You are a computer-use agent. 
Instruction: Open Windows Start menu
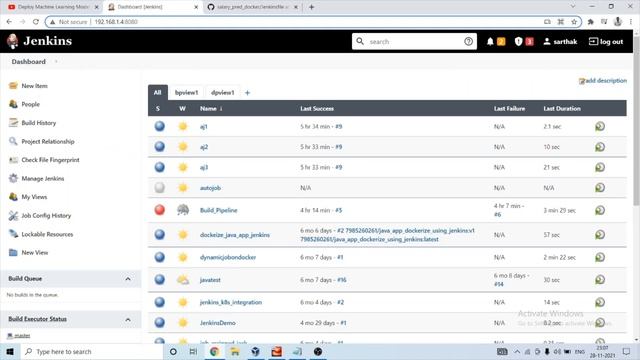point(10,351)
